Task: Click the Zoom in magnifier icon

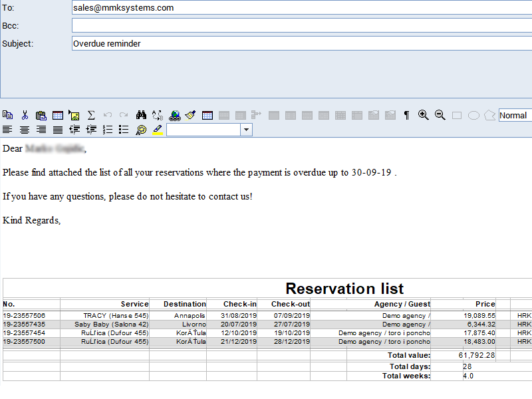Action: 423,115
